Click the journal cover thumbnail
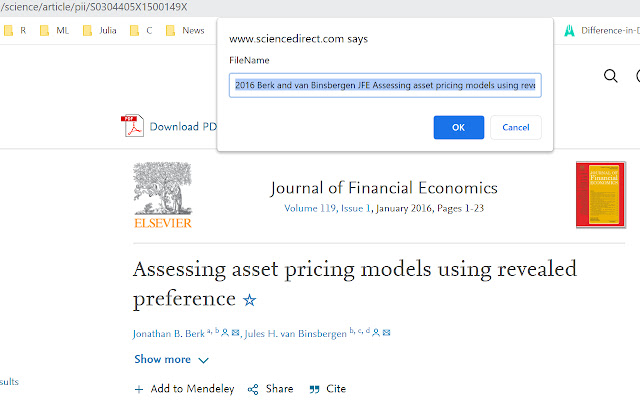640x400 pixels. (600, 194)
